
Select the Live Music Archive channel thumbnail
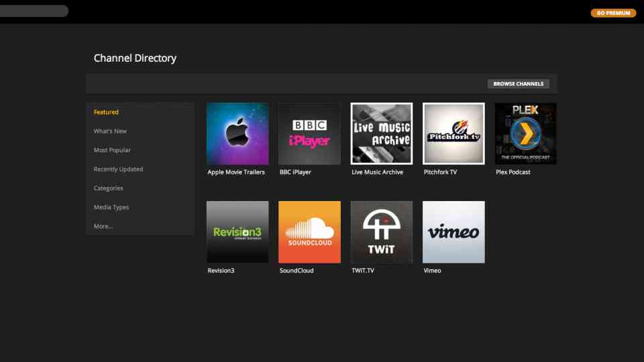(382, 133)
